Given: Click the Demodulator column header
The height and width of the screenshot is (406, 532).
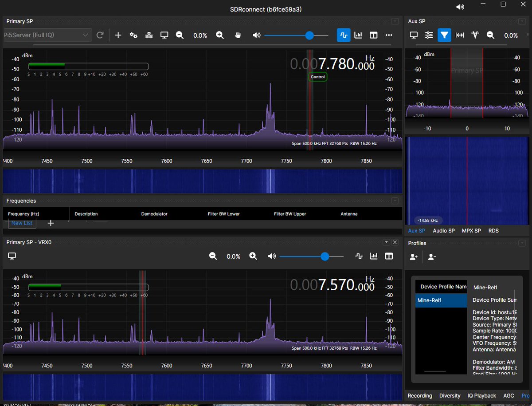Looking at the screenshot, I should point(154,214).
